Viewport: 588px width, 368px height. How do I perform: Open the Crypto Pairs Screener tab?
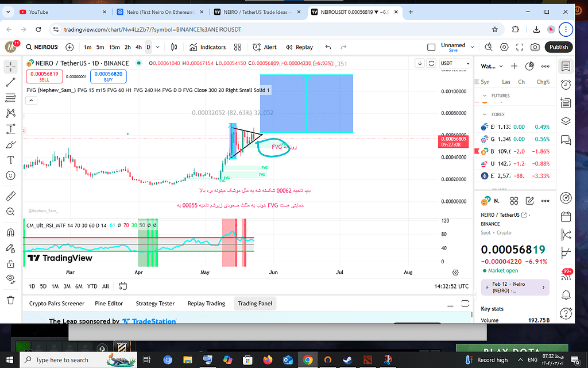point(57,304)
